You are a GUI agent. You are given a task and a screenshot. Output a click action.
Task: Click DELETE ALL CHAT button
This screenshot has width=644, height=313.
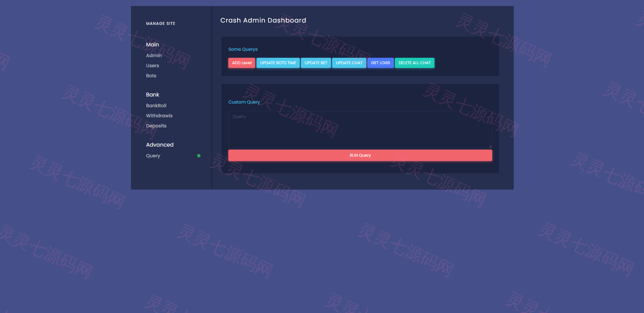tap(415, 63)
